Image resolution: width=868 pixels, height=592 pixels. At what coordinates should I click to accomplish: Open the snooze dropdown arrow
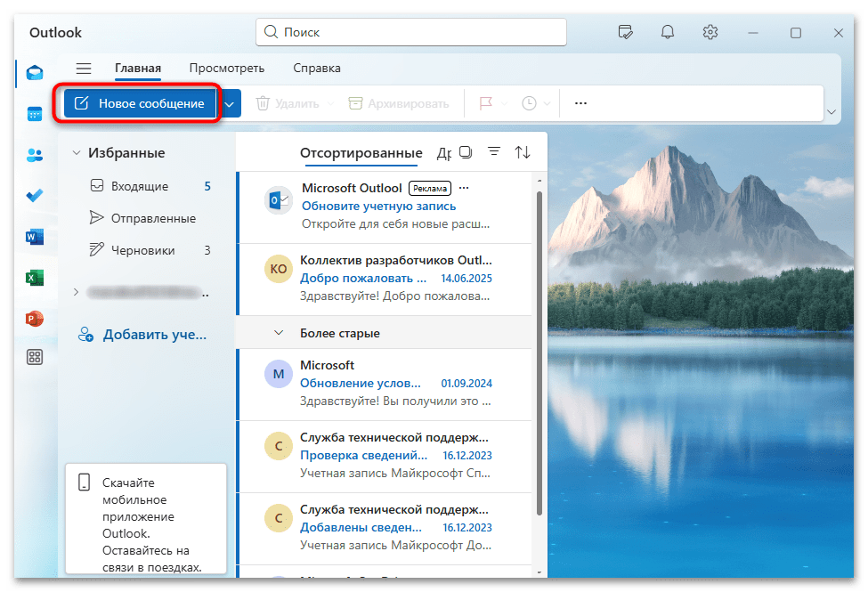coord(547,103)
